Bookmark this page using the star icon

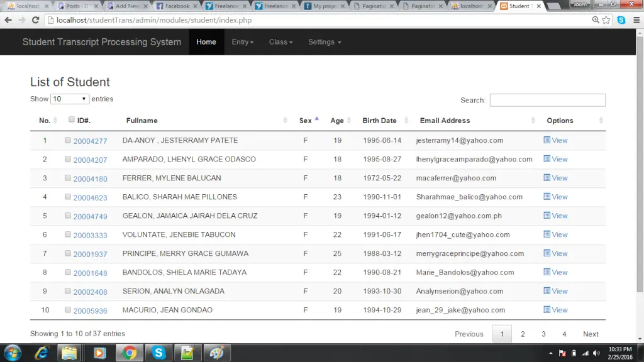(606, 20)
